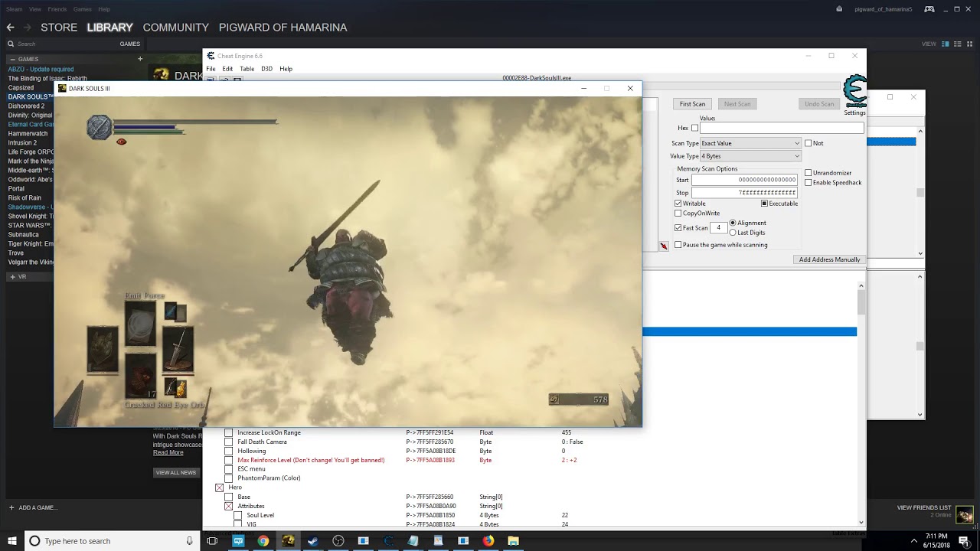The height and width of the screenshot is (551, 980).
Task: Enable CopyOnWrite checkbox
Action: point(678,214)
